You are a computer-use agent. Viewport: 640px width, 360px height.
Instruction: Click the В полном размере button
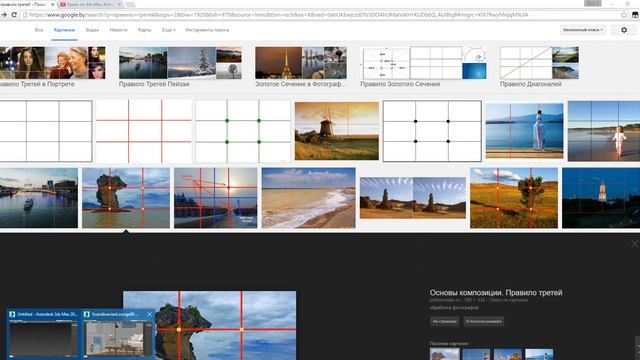click(484, 322)
